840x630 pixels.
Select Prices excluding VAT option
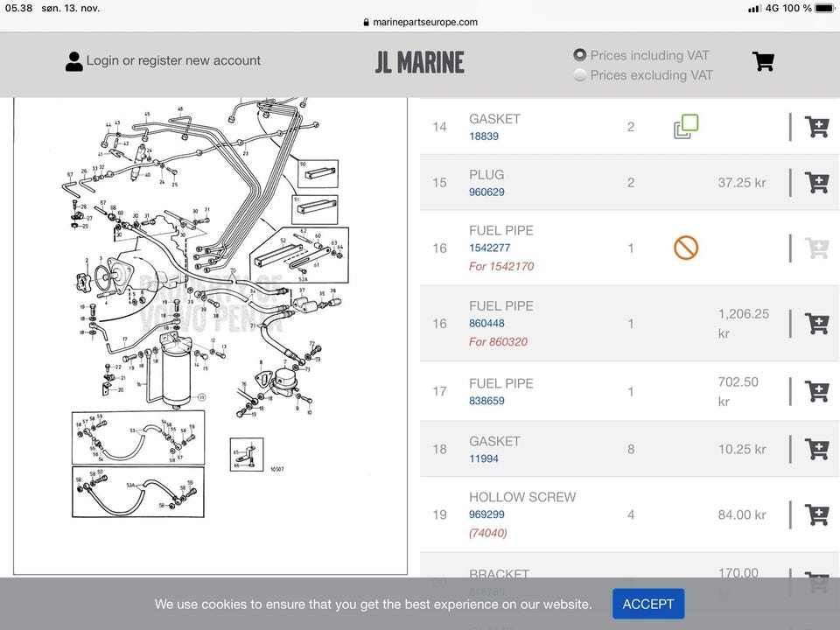[579, 75]
